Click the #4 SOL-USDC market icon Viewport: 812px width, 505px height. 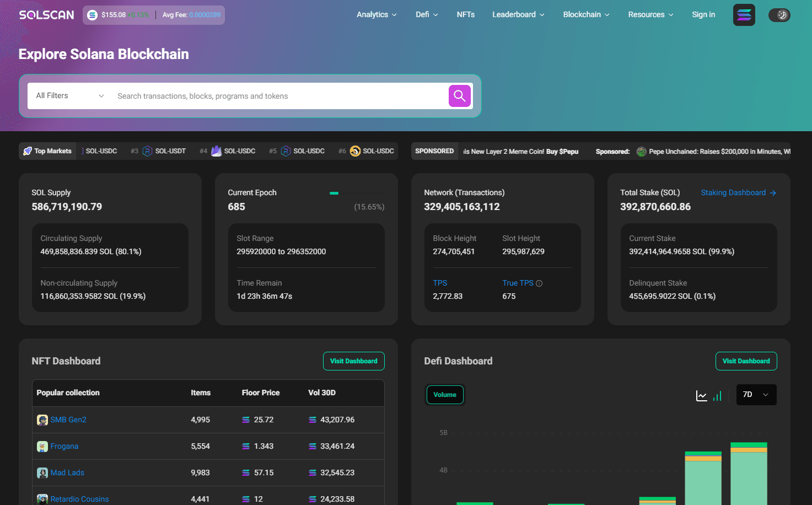(216, 151)
